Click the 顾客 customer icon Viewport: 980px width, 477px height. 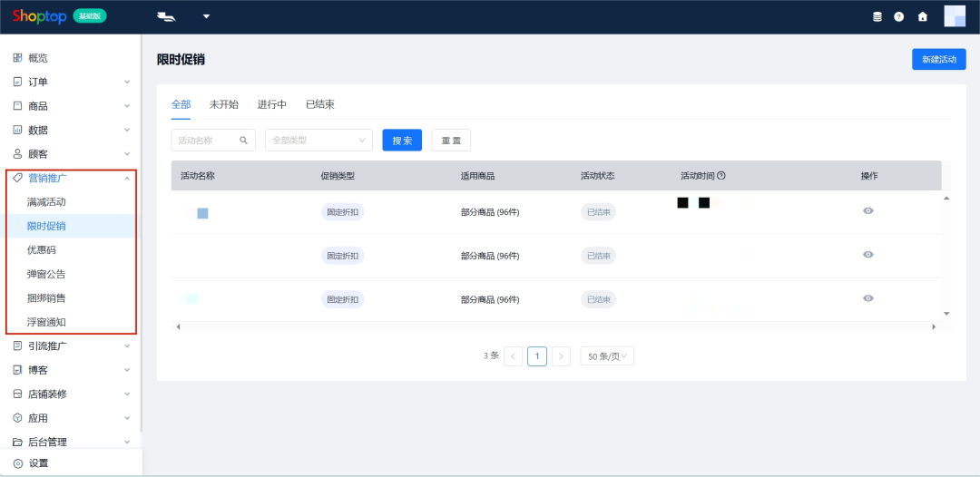(17, 153)
